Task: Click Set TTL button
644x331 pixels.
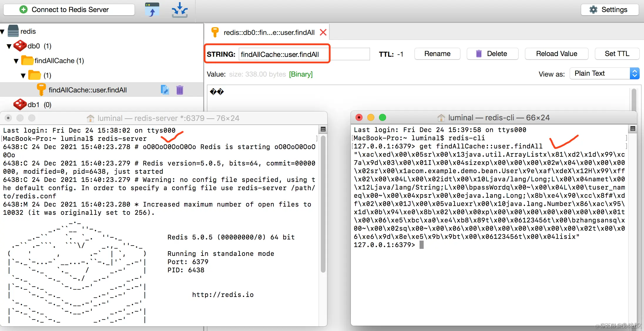Action: point(617,54)
